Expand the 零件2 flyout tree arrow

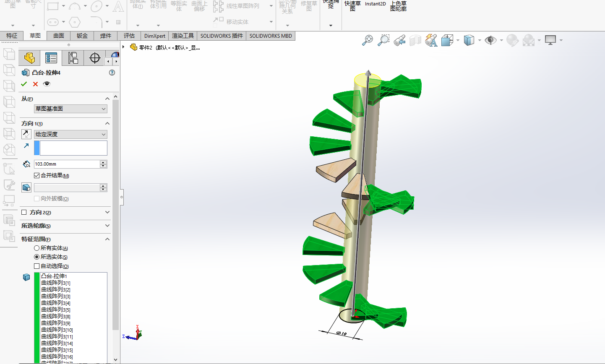click(124, 47)
